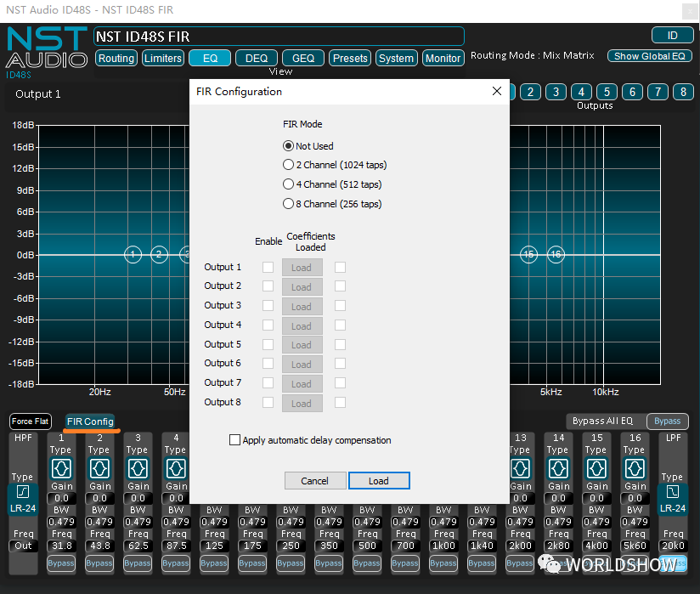Cancel the FIR Configuration dialog
Viewport: 700px width, 594px height.
(315, 481)
